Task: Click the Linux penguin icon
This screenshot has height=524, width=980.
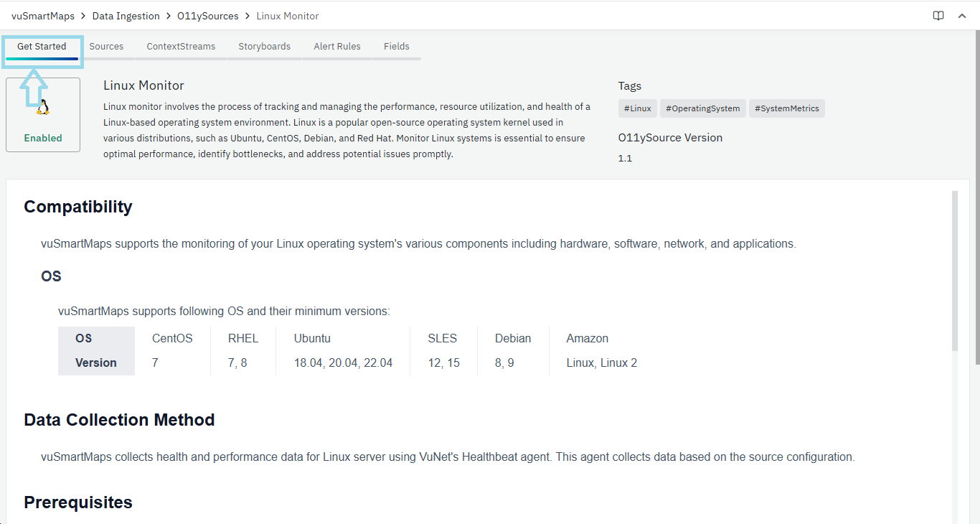Action: pos(42,106)
